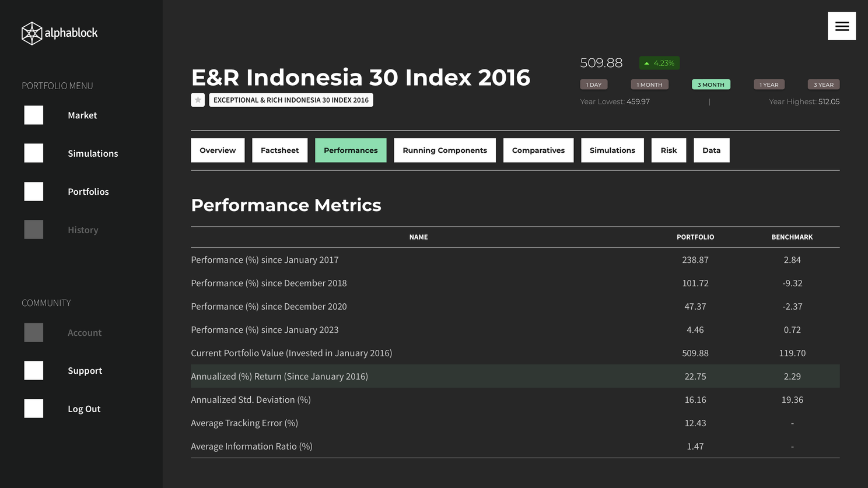Viewport: 868px width, 488px height.
Task: Open the hamburger menu button
Action: 841,26
